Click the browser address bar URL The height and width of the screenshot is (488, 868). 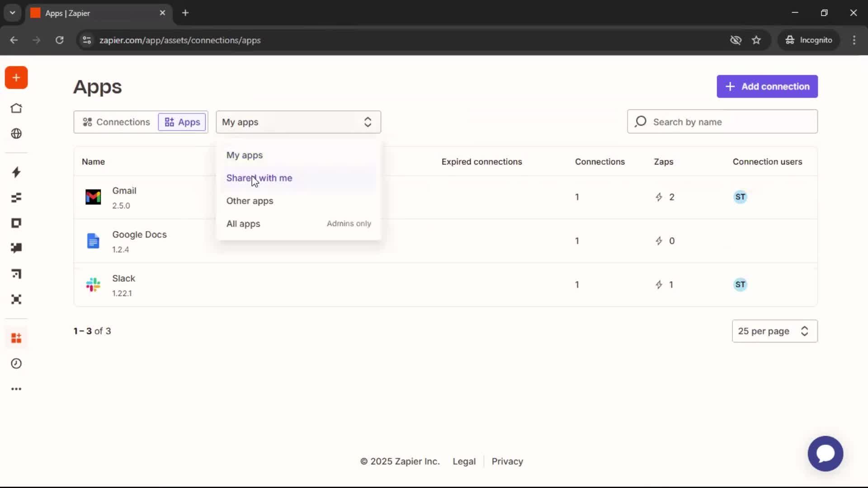[180, 40]
